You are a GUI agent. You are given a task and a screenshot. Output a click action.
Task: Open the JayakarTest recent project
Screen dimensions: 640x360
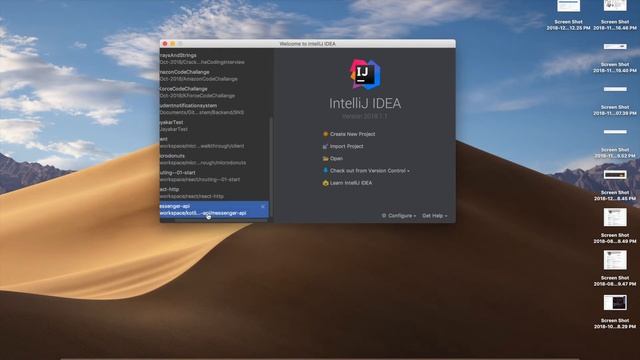coord(214,125)
